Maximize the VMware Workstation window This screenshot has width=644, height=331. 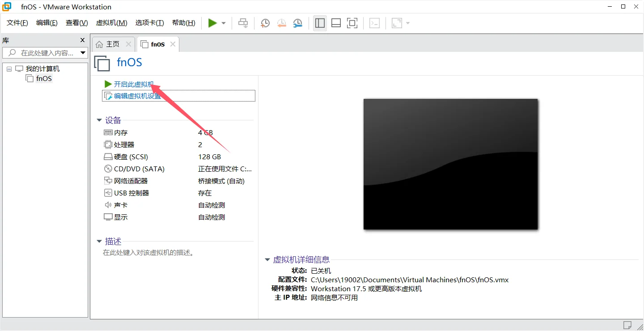[623, 7]
